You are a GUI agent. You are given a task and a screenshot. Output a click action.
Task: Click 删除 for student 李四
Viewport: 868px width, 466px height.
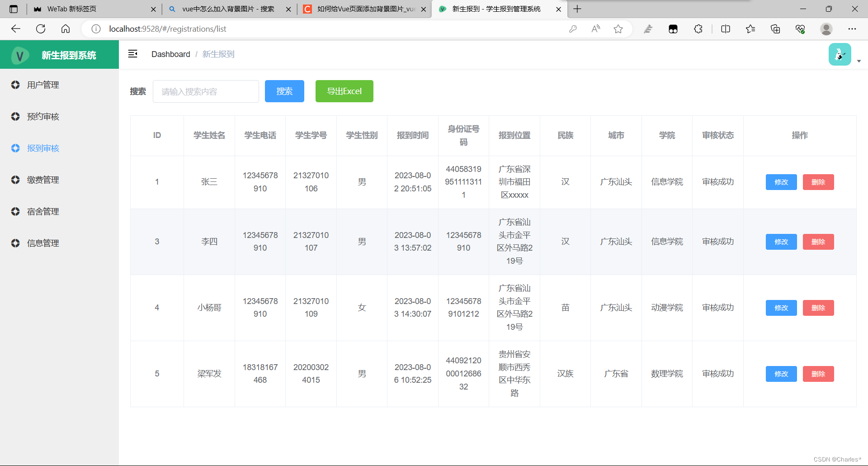[818, 242]
